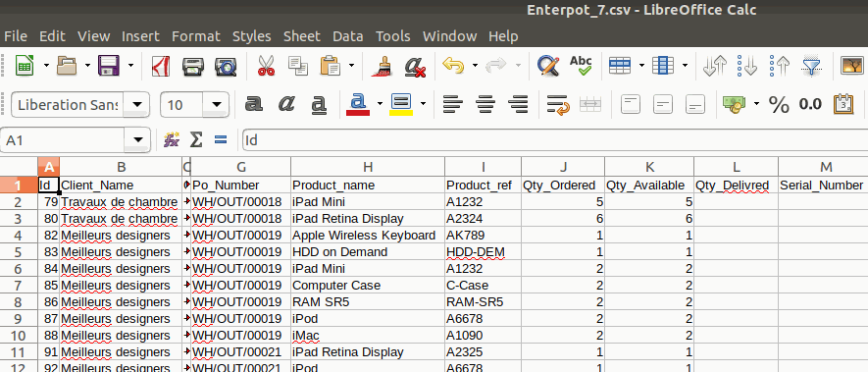Screen dimensions: 868x372
Task: Toggle italic formatting
Action: [x=286, y=104]
